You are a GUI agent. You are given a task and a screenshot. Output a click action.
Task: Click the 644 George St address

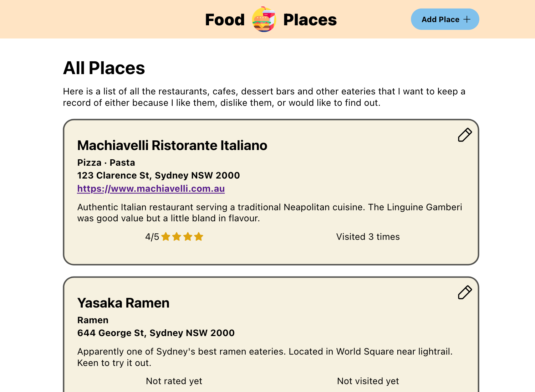(156, 333)
